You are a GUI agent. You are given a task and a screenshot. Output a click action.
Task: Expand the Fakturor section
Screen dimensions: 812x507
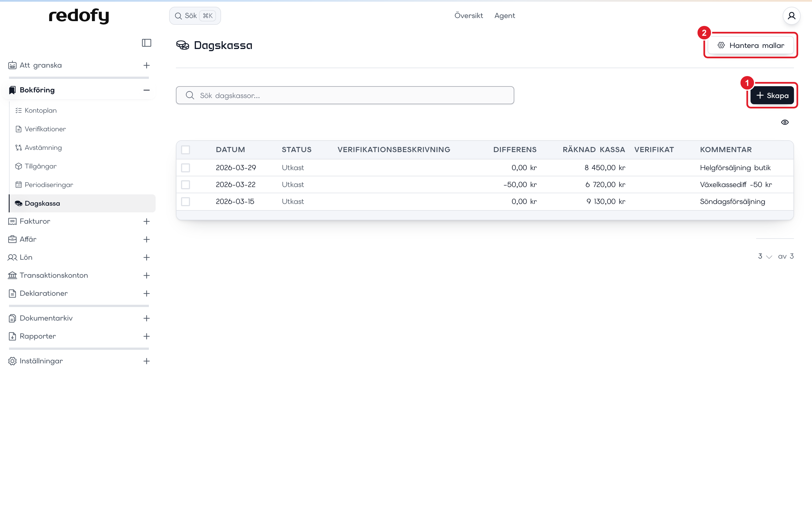pyautogui.click(x=146, y=221)
